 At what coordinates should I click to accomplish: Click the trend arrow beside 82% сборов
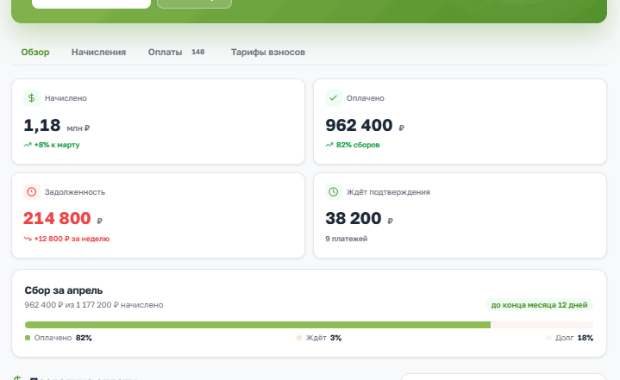point(329,145)
